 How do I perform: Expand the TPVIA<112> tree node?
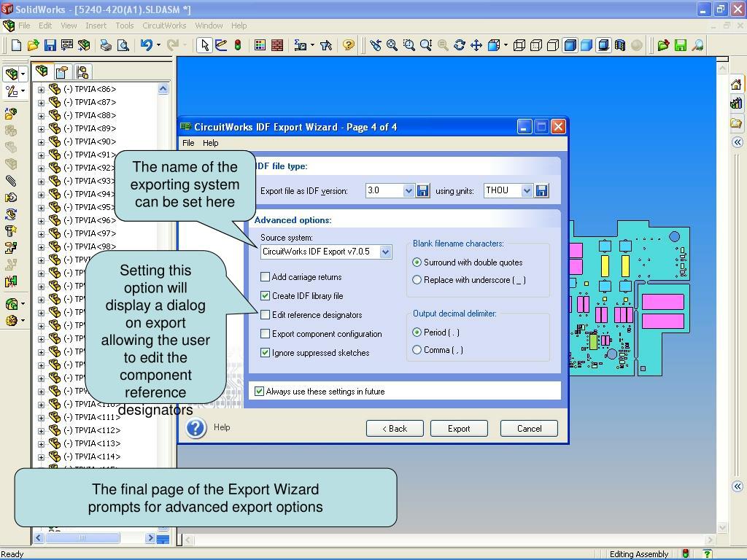41,431
